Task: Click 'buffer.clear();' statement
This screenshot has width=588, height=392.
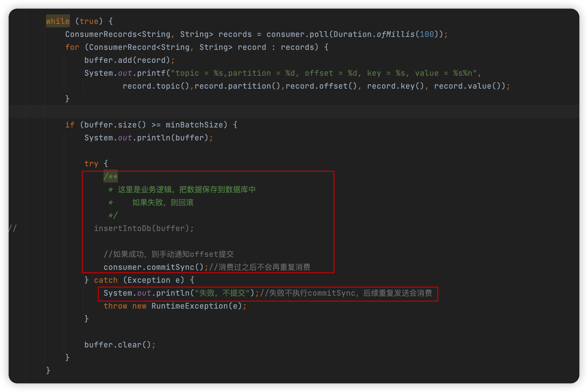Action: (120, 345)
